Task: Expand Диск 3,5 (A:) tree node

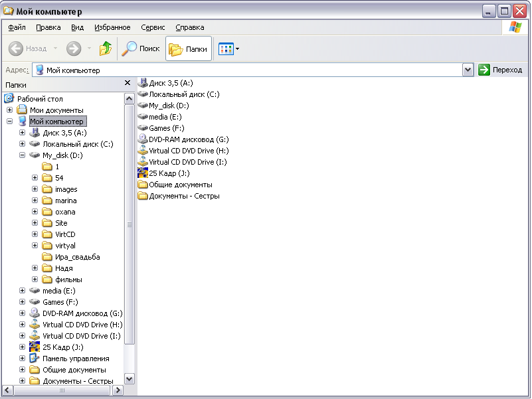Action: pos(23,132)
